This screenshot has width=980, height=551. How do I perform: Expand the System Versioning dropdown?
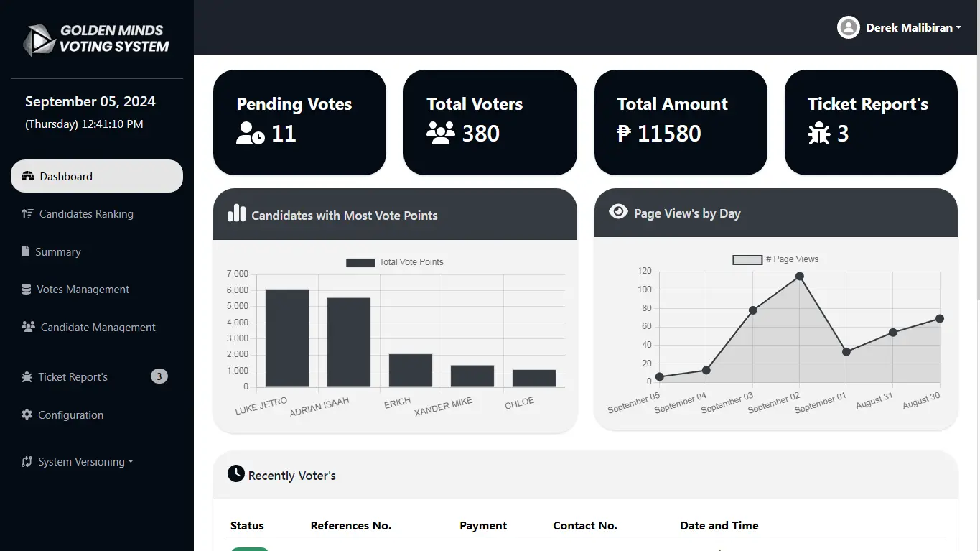click(76, 461)
